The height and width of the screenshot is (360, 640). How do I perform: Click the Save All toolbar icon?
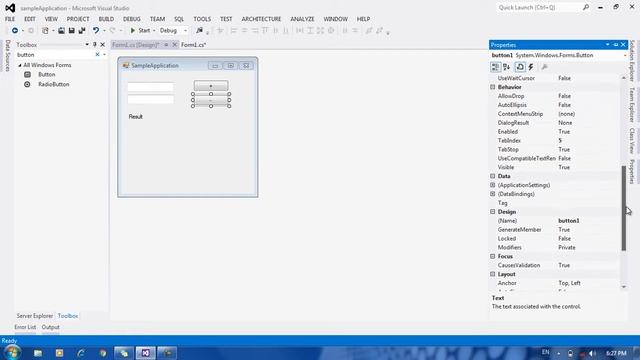(82, 31)
